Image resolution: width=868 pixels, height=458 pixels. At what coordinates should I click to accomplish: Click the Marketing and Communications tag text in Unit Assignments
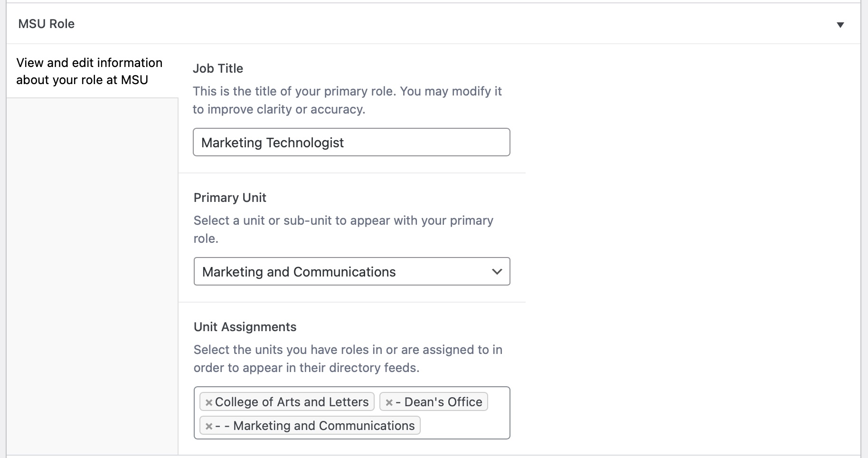pyautogui.click(x=324, y=426)
